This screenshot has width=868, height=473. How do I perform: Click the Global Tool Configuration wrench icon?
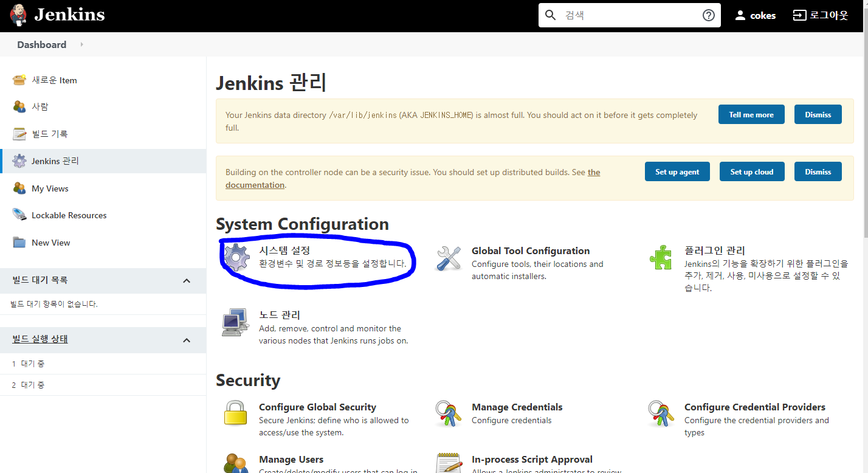coord(449,258)
